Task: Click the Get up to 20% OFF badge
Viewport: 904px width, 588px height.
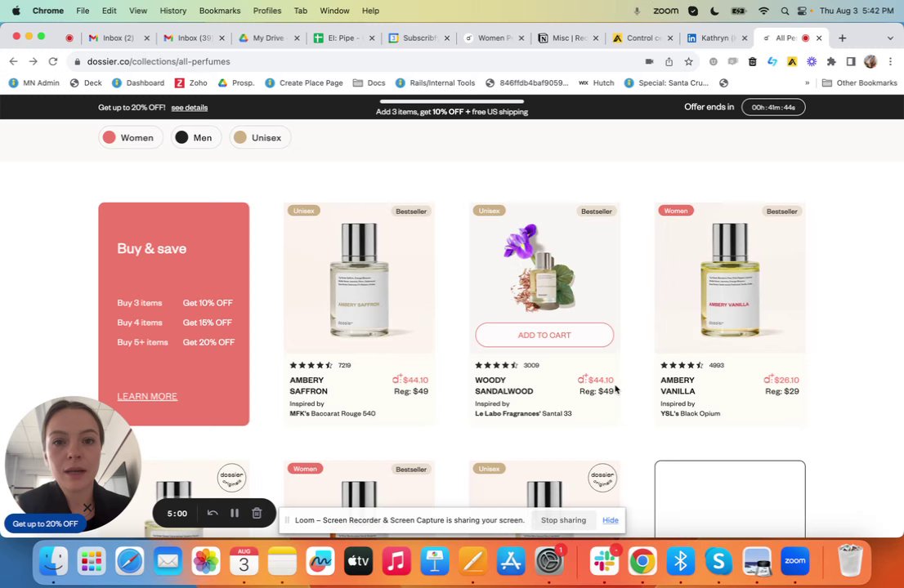Action: point(45,523)
